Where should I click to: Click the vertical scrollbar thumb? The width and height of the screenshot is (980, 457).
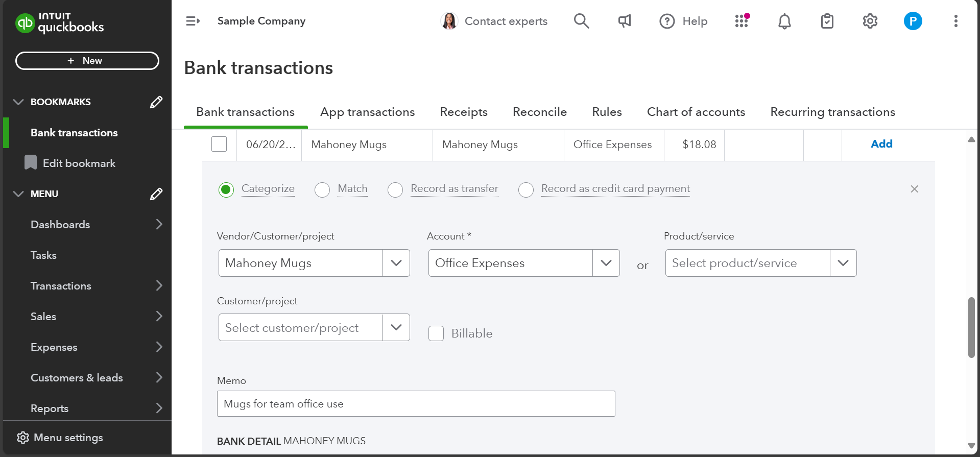tap(971, 327)
